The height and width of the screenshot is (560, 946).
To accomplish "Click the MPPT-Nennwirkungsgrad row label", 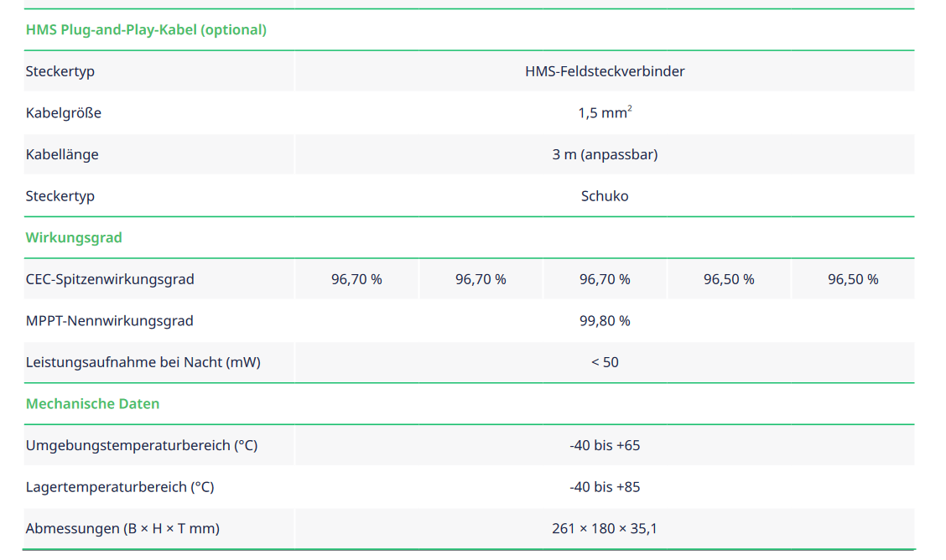I will [110, 320].
